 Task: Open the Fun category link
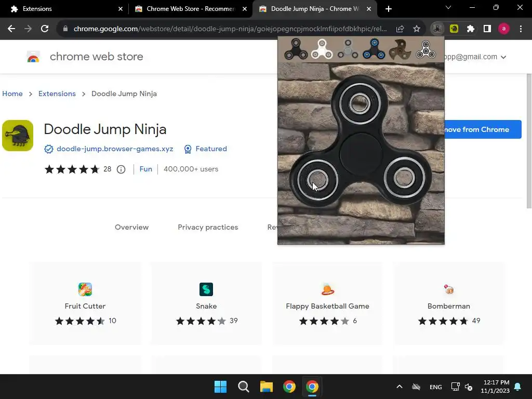(146, 169)
